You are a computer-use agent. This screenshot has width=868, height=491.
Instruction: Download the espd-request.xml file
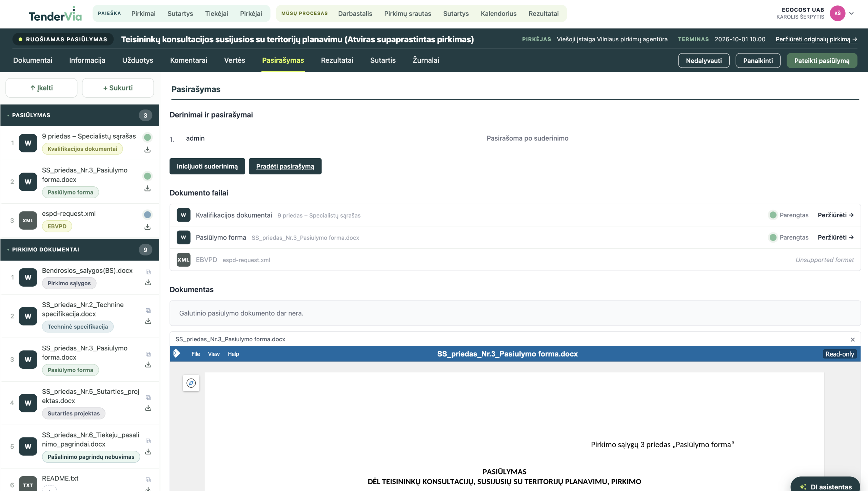click(x=147, y=227)
